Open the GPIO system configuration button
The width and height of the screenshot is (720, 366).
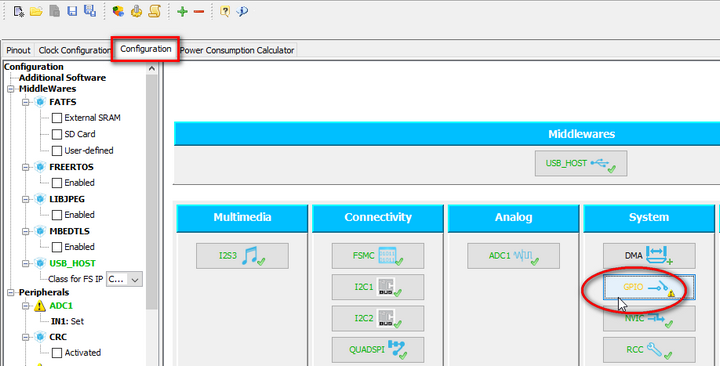click(649, 287)
